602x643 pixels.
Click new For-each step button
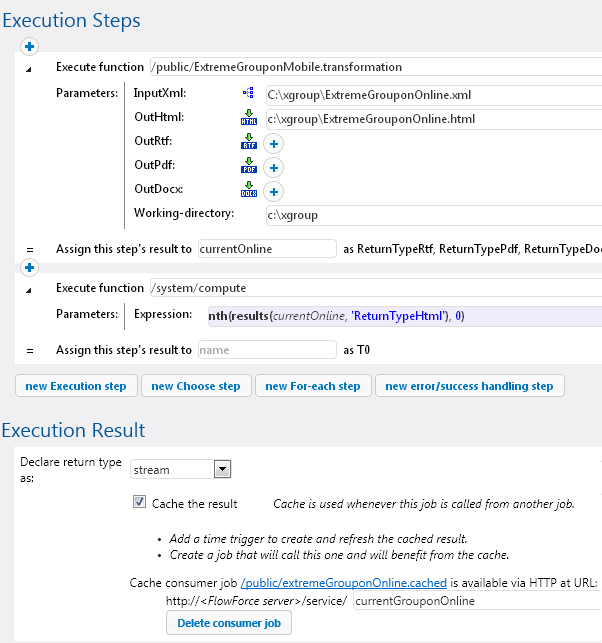click(313, 386)
